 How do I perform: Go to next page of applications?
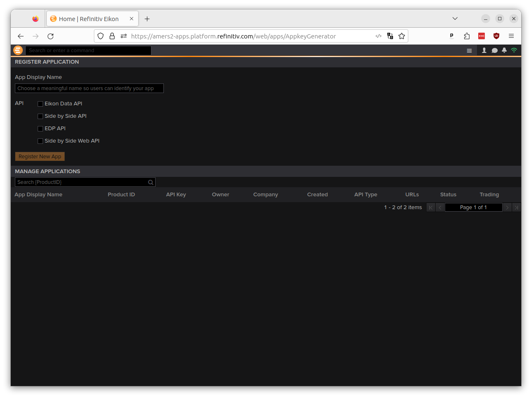coord(507,207)
